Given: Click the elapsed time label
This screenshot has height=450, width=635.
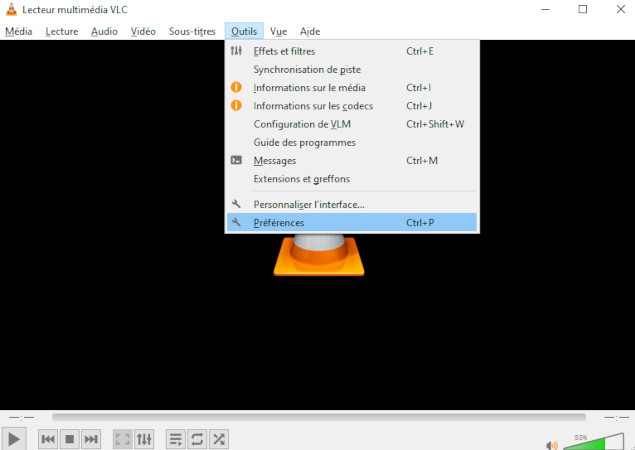Looking at the screenshot, I should pyautogui.click(x=21, y=417).
